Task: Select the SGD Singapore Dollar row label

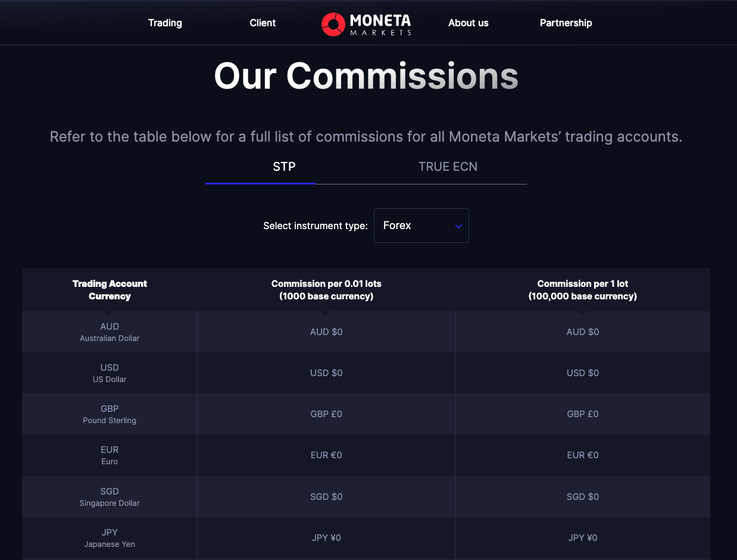Action: pyautogui.click(x=110, y=497)
